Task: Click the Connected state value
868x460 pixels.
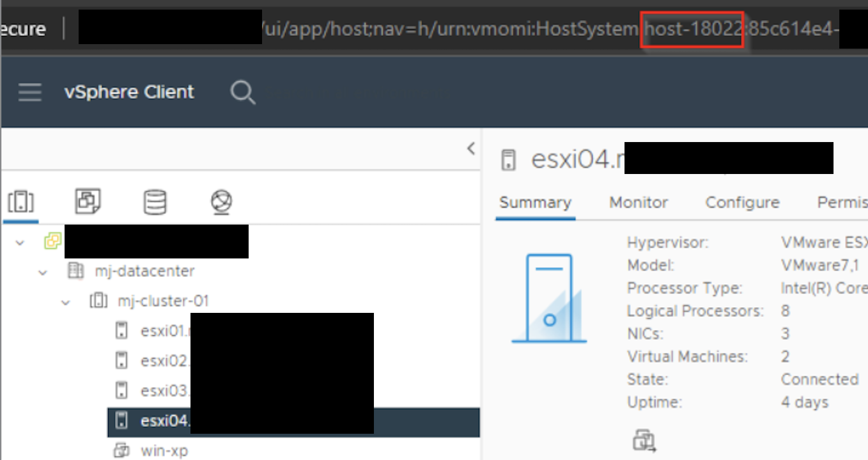Action: [x=819, y=379]
